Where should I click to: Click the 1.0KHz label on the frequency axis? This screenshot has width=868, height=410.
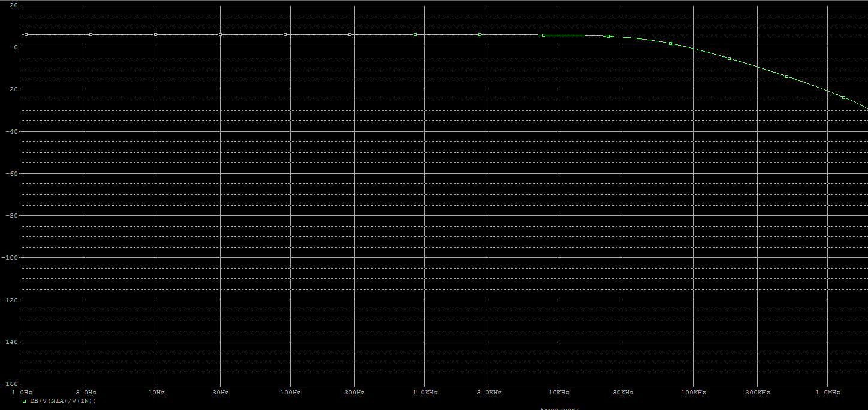[x=424, y=393]
